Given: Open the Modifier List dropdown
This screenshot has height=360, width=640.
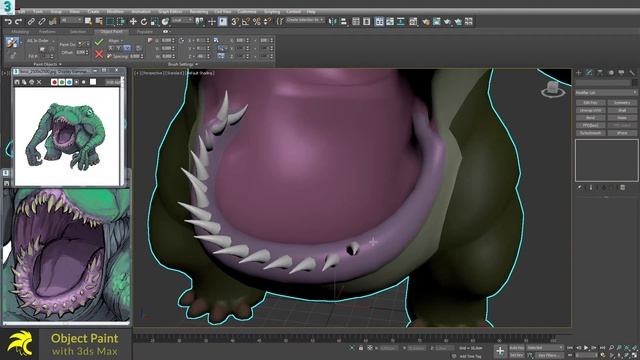Looking at the screenshot, I should (x=607, y=93).
